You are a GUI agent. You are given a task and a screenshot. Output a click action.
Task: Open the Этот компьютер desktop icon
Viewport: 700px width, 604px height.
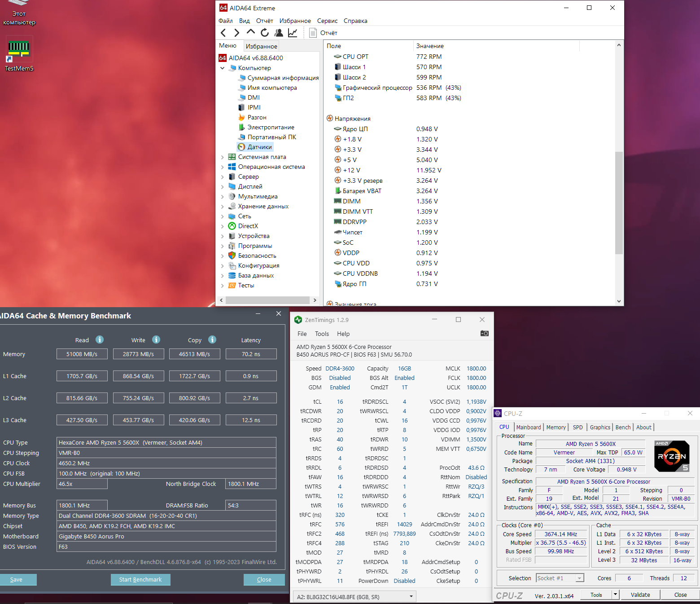click(19, 13)
